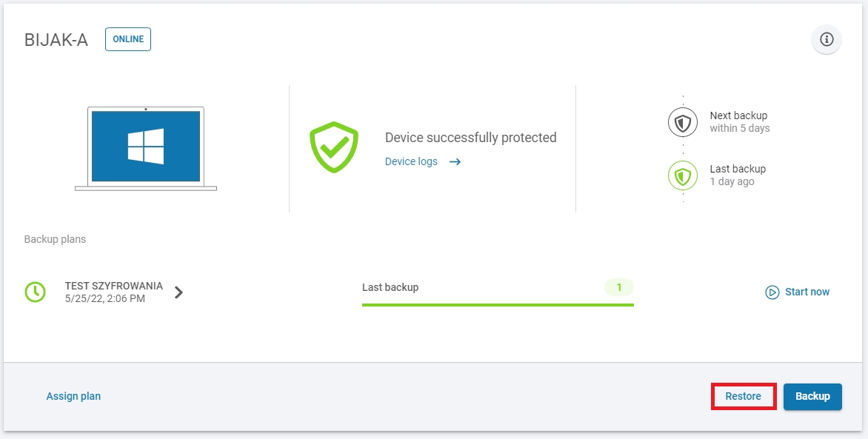
Task: Click the Windows laptop device image
Action: coord(146,148)
